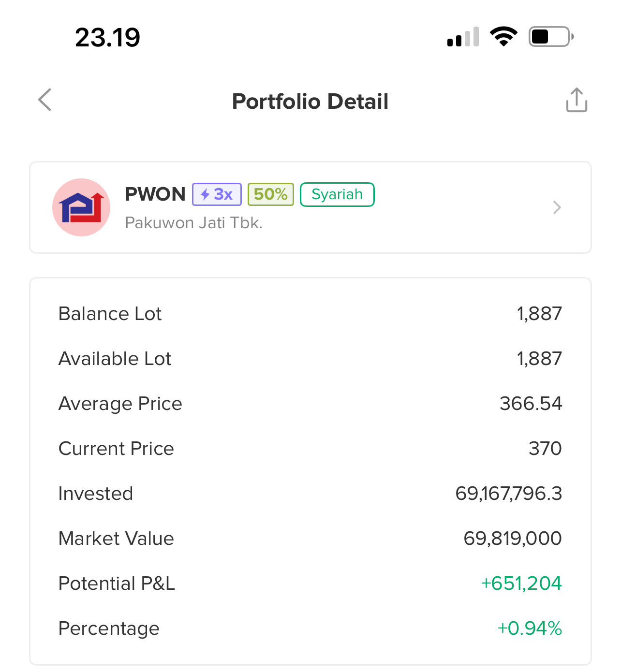This screenshot has height=672, width=621.
Task: Tap the Pakuwon Jati Tbk. company name
Action: coord(193,223)
